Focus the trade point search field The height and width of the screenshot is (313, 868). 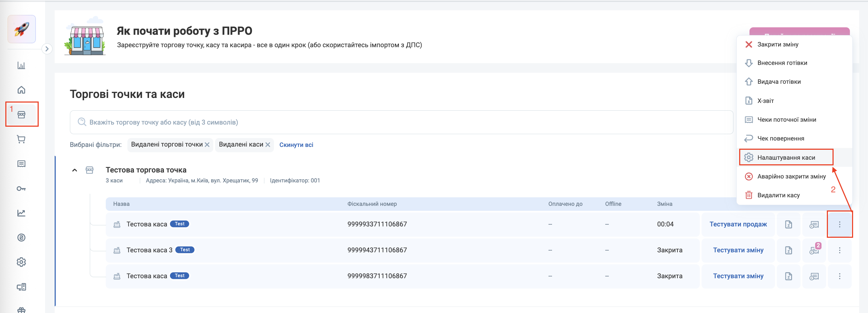coord(401,122)
